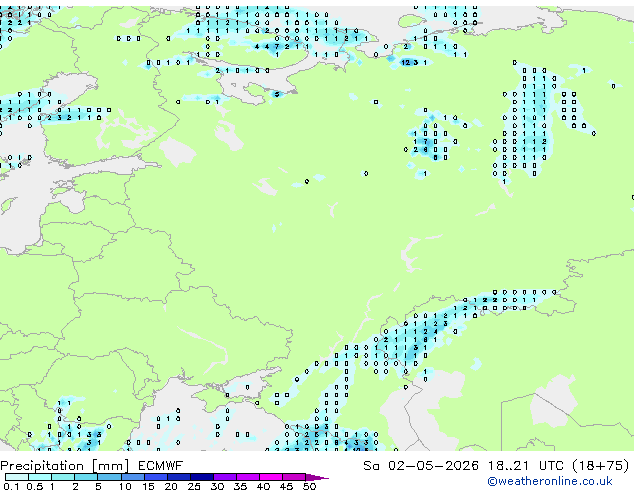Pick the blue swatch between 10 and 15
Image resolution: width=634 pixels, height=490 pixels.
pyautogui.click(x=132, y=477)
